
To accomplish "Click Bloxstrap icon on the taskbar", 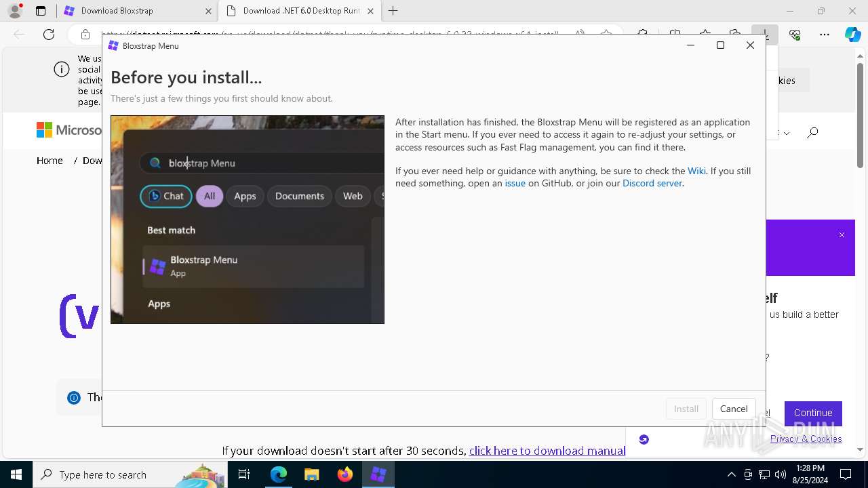I will (x=378, y=474).
